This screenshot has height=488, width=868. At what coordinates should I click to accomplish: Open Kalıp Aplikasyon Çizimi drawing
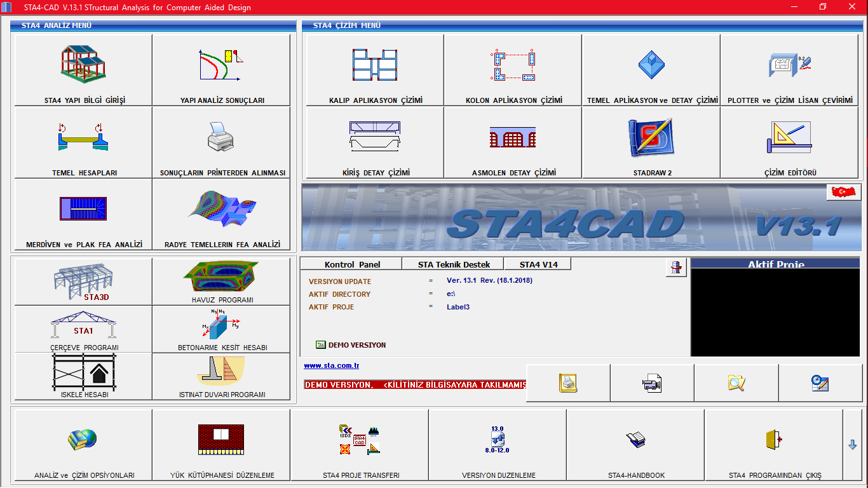[x=375, y=70]
